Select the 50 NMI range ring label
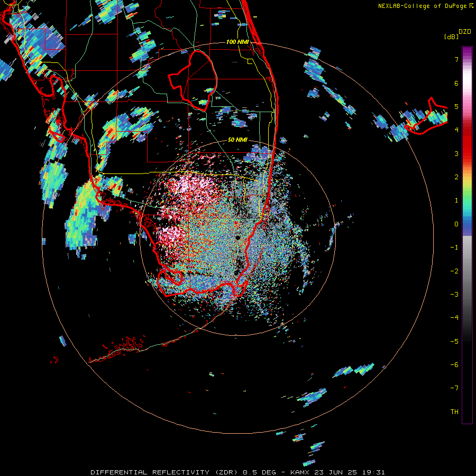 click(x=237, y=140)
